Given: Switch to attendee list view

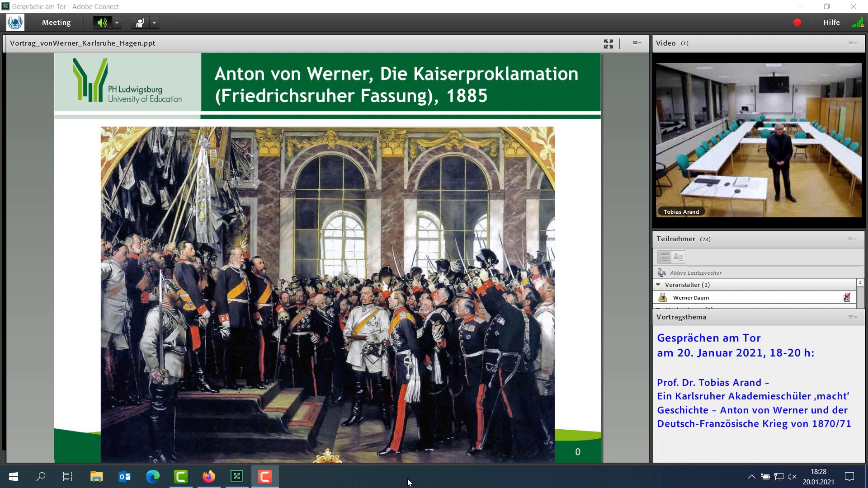Looking at the screenshot, I should (664, 257).
